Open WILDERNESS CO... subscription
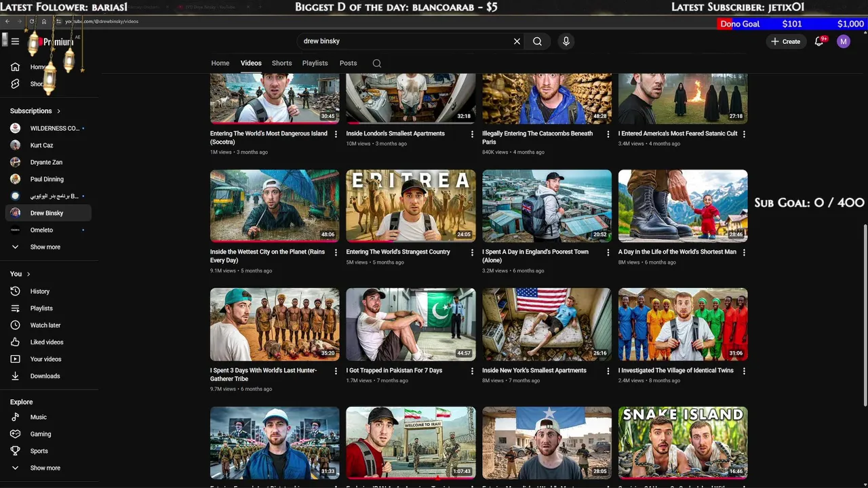868x488 pixels. coord(47,128)
